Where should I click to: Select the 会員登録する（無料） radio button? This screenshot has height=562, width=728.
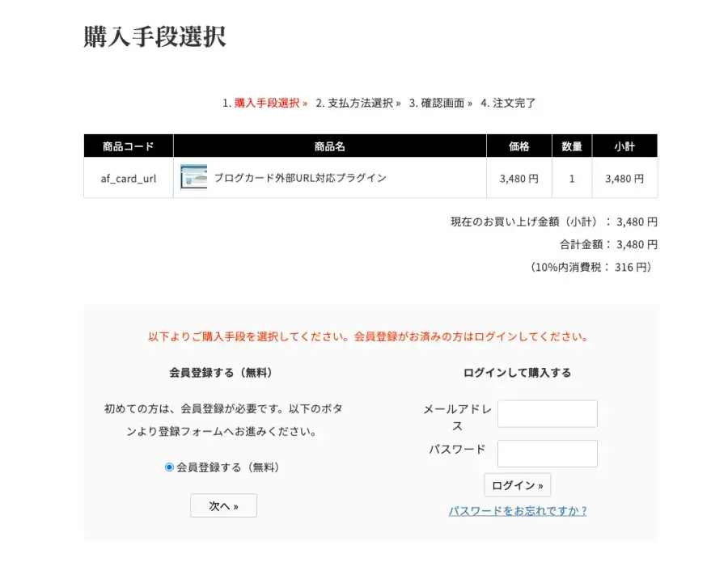coord(169,467)
